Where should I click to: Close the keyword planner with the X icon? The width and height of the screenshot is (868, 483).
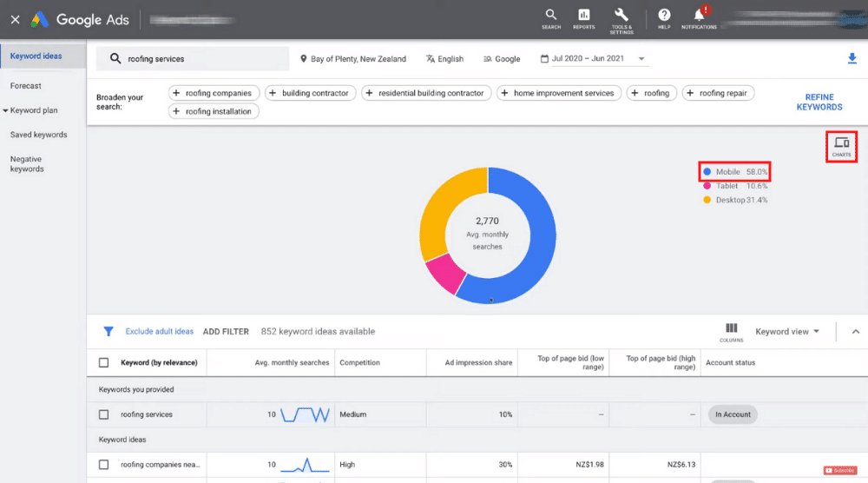click(15, 20)
